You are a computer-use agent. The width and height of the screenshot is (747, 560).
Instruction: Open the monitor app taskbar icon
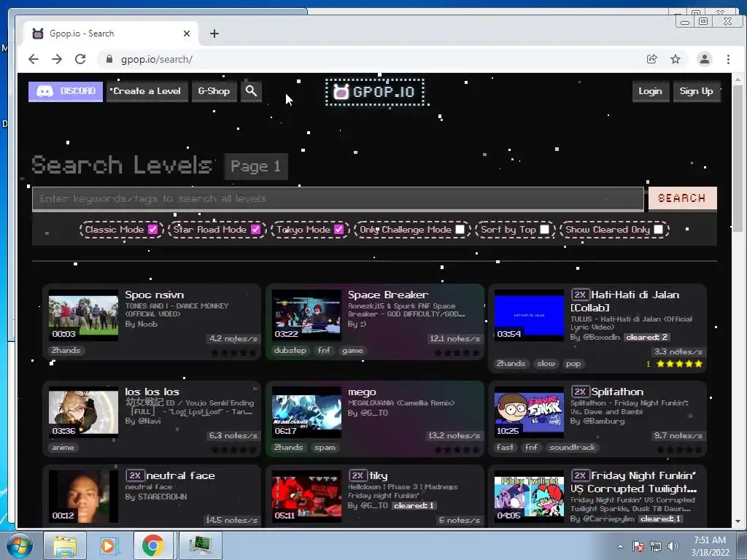click(200, 545)
